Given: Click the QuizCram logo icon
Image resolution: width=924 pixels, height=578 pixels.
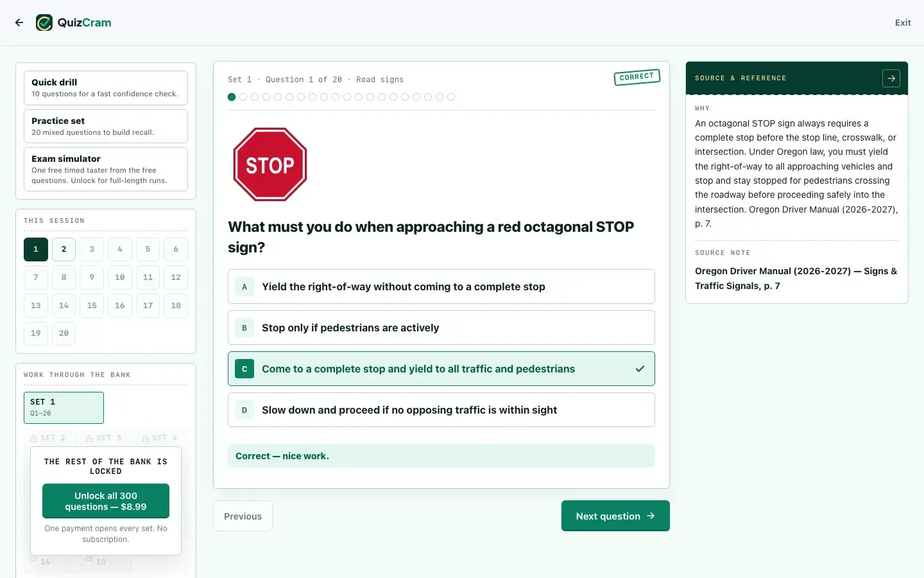Looking at the screenshot, I should point(44,22).
